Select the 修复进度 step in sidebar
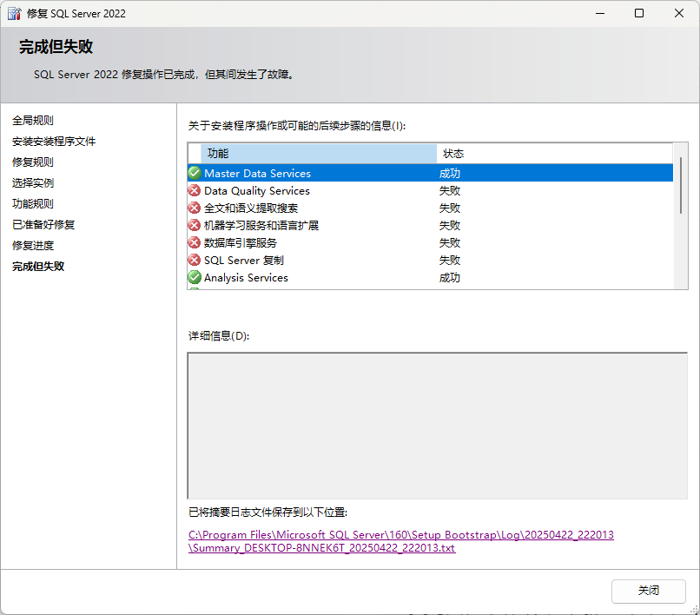This screenshot has height=615, width=700. click(33, 245)
